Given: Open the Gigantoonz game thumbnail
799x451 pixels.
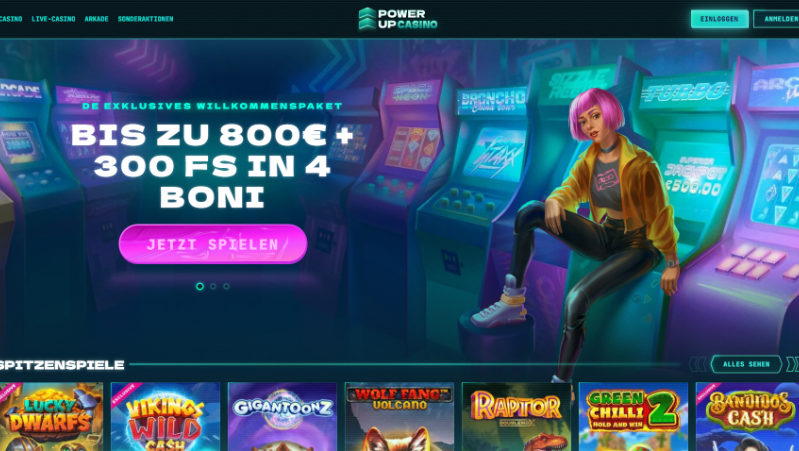Looking at the screenshot, I should 282,417.
